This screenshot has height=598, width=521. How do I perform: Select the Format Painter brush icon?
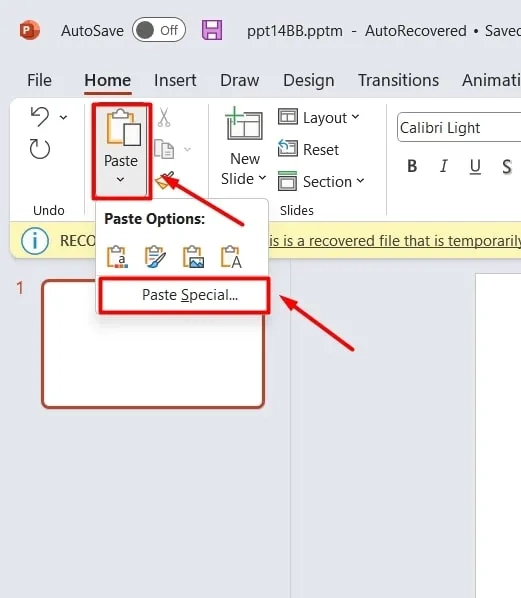pos(165,180)
